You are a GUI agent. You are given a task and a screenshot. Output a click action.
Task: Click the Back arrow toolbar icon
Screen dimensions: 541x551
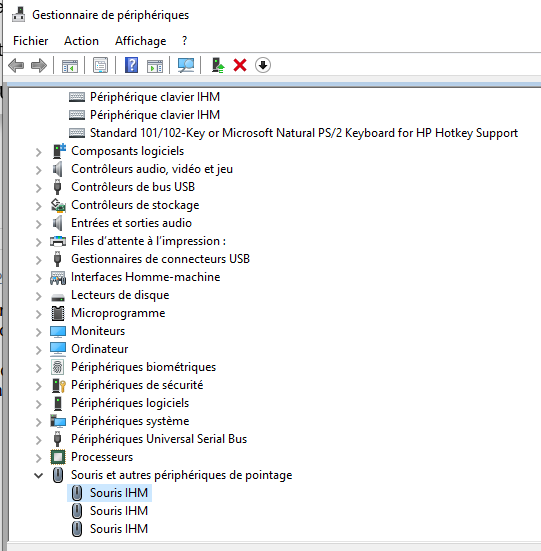tap(16, 65)
